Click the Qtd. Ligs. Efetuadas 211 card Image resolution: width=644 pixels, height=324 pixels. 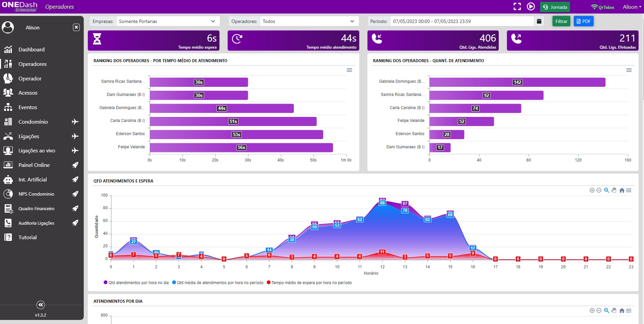click(x=573, y=41)
